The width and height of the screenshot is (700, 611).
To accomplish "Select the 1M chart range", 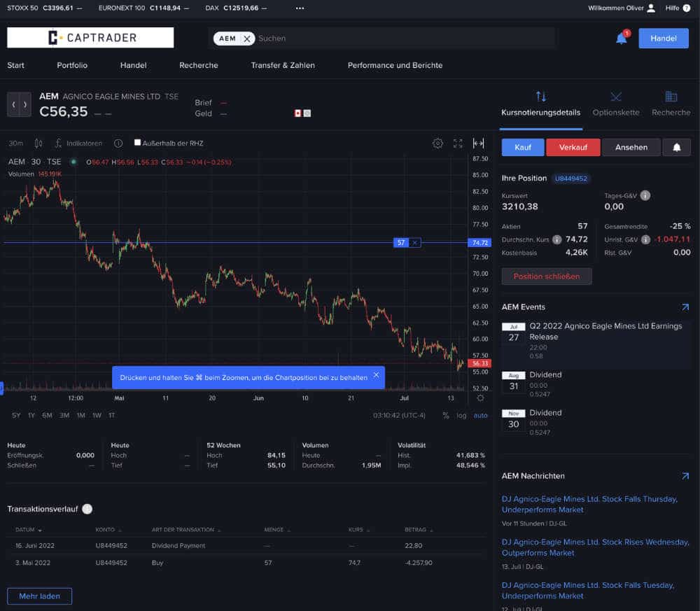I will click(80, 416).
